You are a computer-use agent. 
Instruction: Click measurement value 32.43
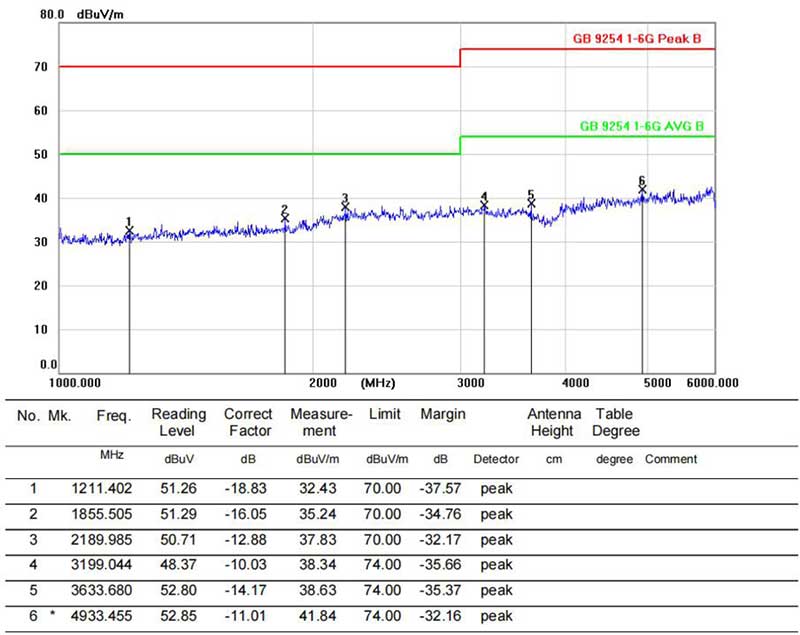click(x=318, y=489)
